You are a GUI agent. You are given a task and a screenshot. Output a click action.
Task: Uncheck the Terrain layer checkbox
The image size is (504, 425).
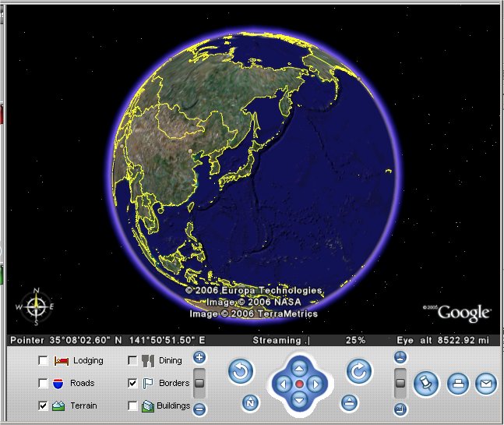click(43, 406)
